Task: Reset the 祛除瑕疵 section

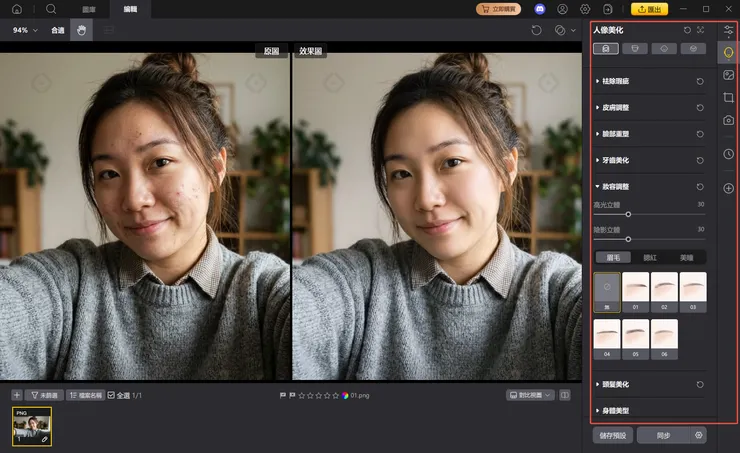Action: point(700,82)
